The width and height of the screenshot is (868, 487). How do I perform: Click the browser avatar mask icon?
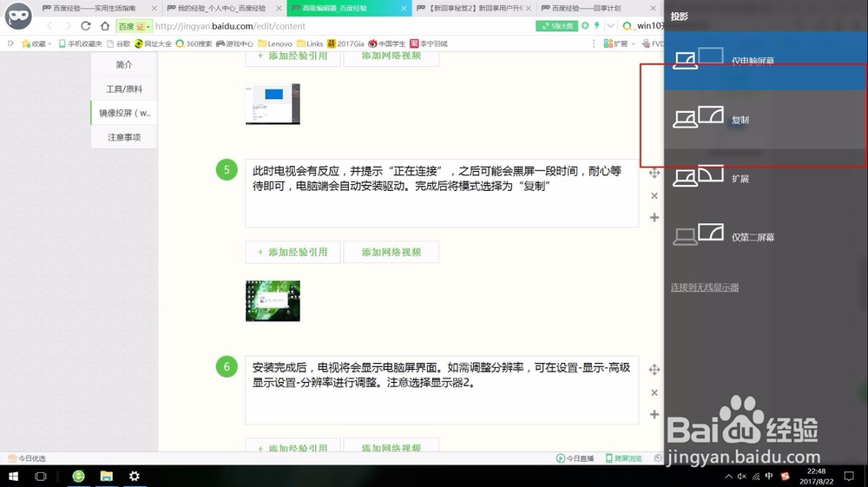coord(18,16)
